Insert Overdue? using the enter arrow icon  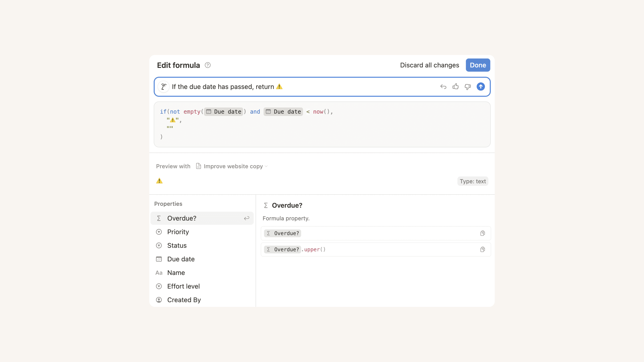tap(247, 218)
